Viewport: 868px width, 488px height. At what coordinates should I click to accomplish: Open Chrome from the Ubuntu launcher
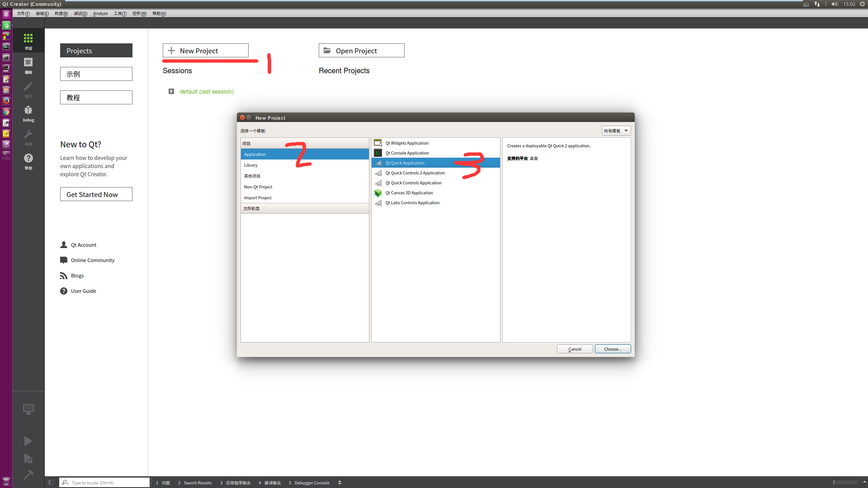click(x=6, y=112)
